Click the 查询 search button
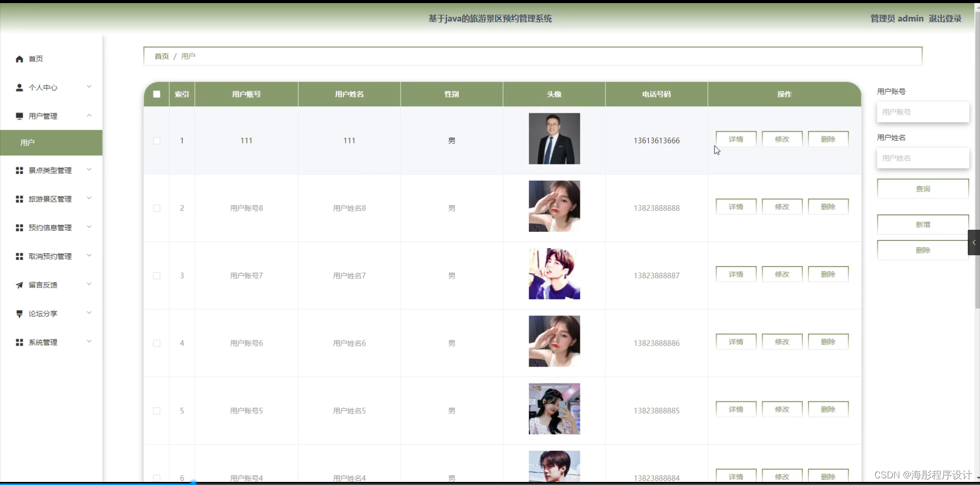 [x=923, y=189]
